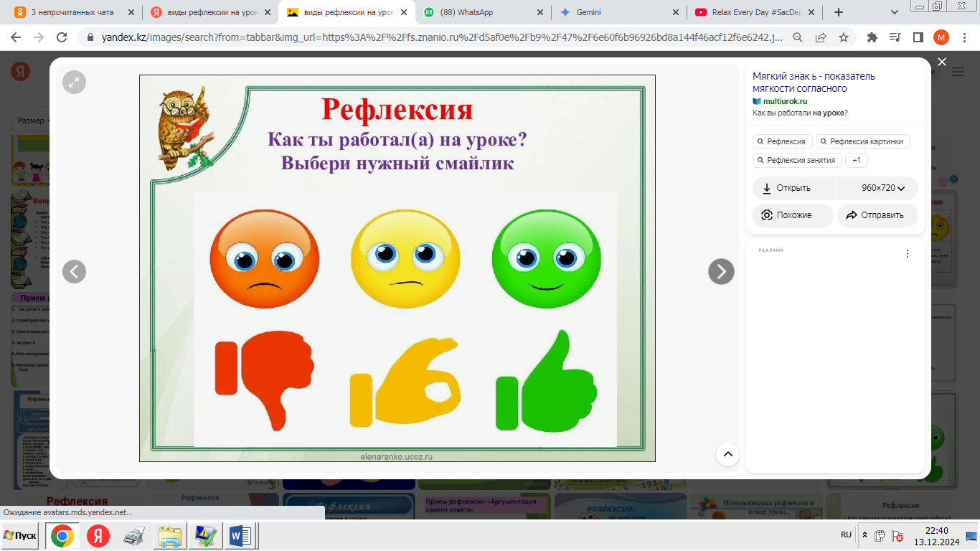
Task: Expand the image to fullscreen view
Action: tap(74, 83)
